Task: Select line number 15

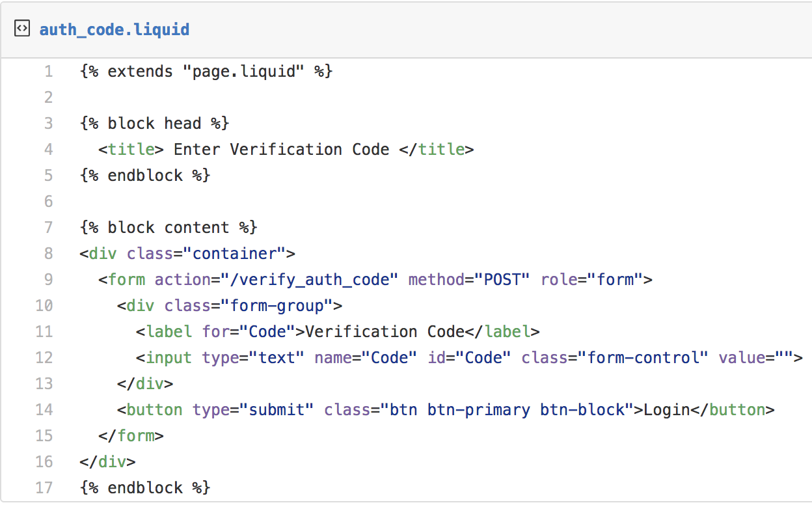Action: tap(44, 436)
